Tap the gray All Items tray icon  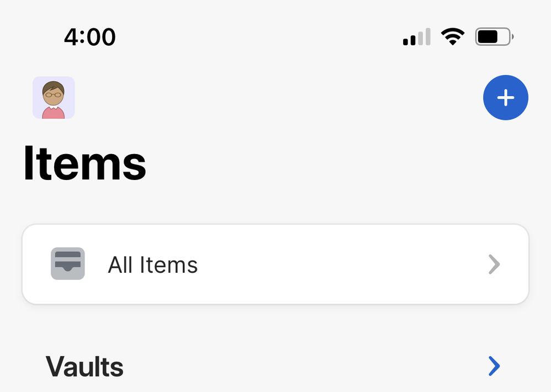[67, 264]
